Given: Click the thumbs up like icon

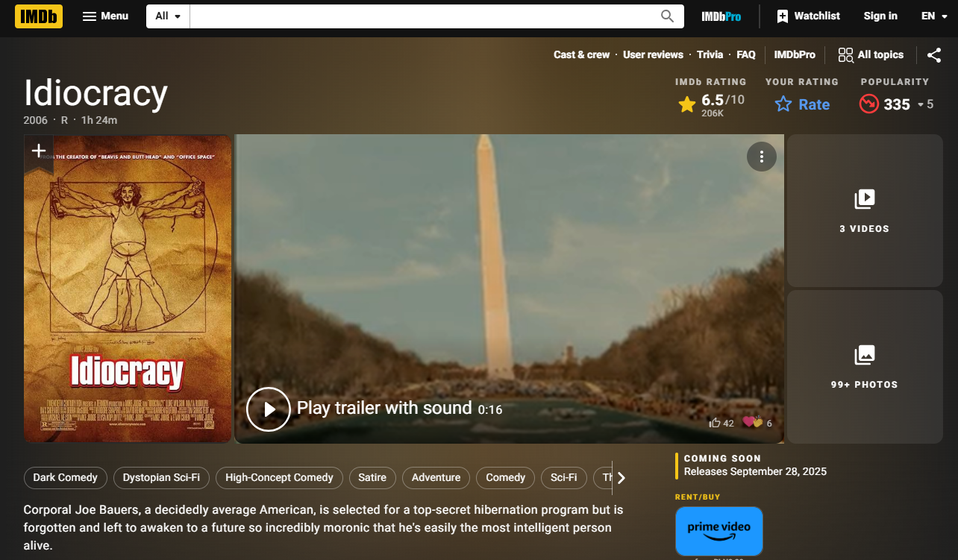Looking at the screenshot, I should point(715,423).
